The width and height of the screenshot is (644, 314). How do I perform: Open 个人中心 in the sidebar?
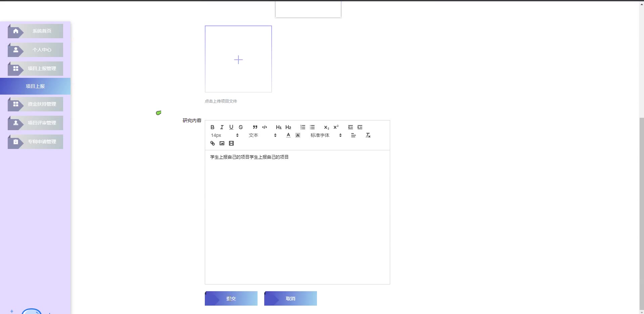click(x=35, y=50)
